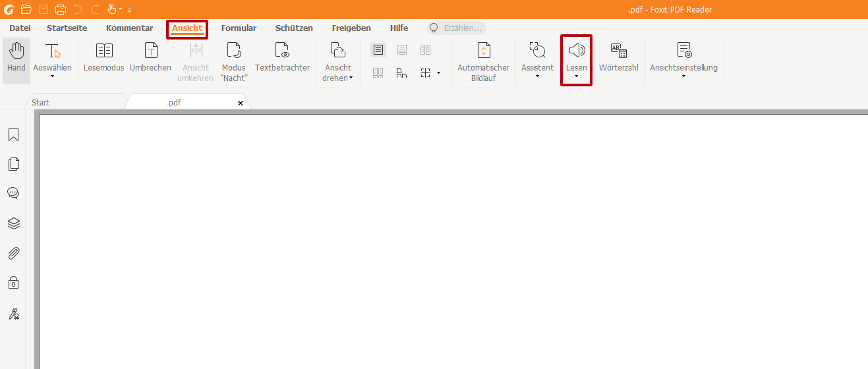Click the redo arrow icon
868x369 pixels.
tap(95, 9)
